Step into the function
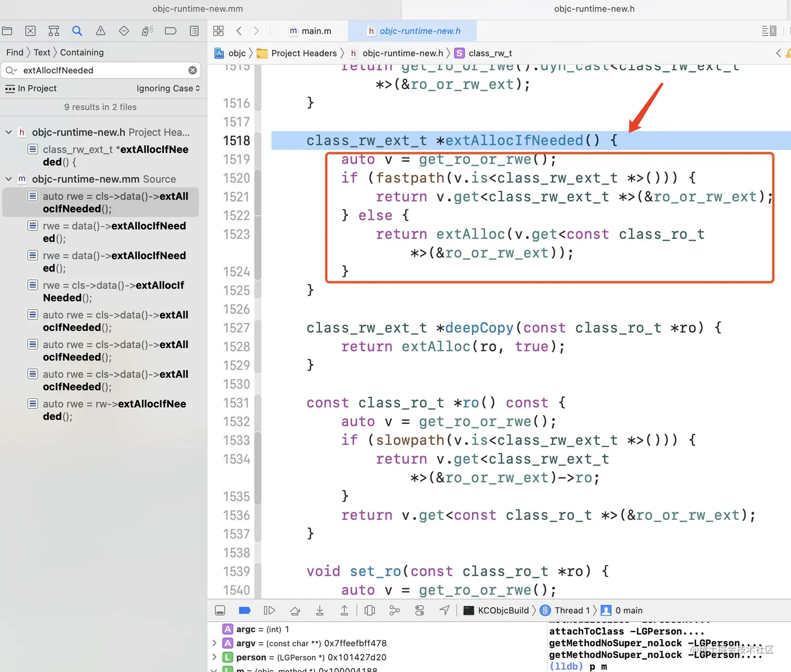The height and width of the screenshot is (672, 791). click(320, 611)
